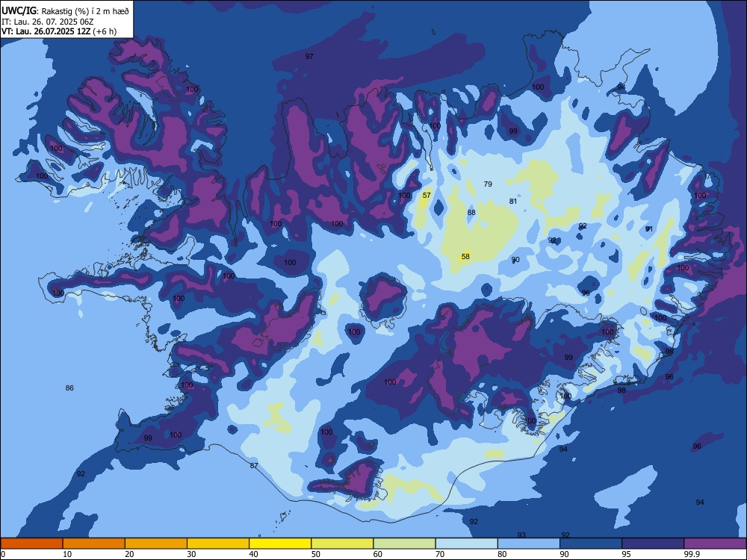The height and width of the screenshot is (560, 747).
Task: Select the 30–40 golden legend color box
Action: point(218,544)
